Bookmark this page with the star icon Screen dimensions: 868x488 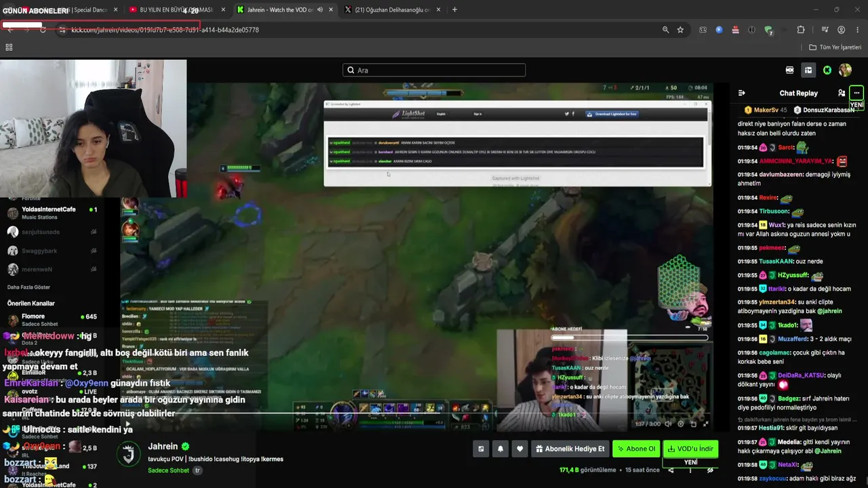point(680,30)
